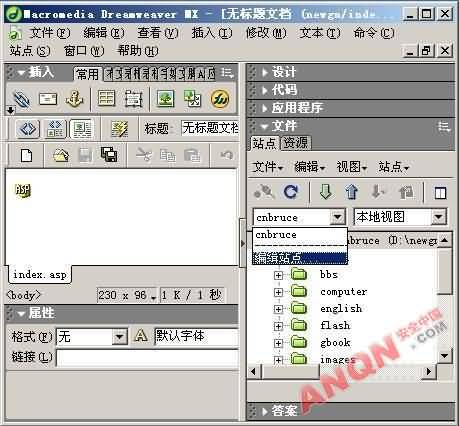Screen dimensions: 459x426
Task: Click the blue Put files arrow
Action: (x=351, y=192)
